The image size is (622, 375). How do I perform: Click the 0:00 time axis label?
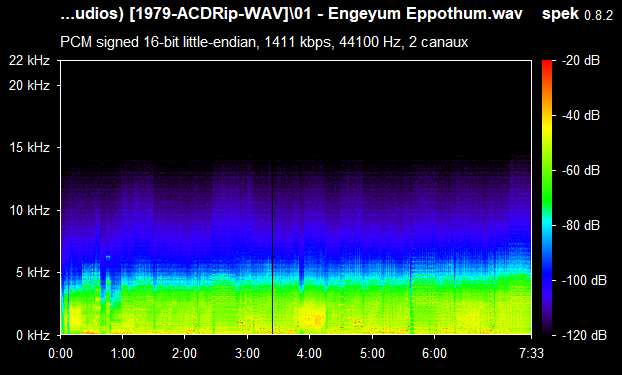pos(60,353)
